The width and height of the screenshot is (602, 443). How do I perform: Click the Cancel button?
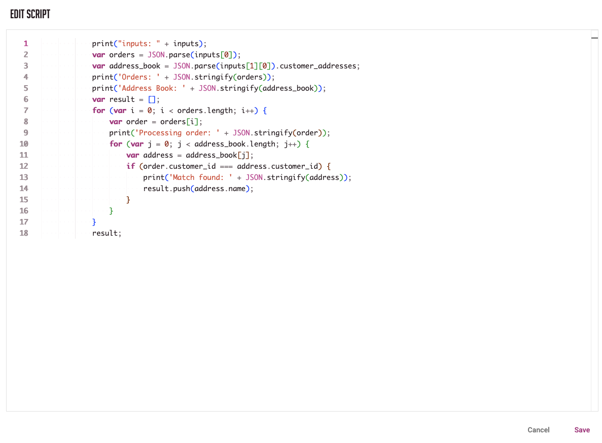pyautogui.click(x=538, y=430)
